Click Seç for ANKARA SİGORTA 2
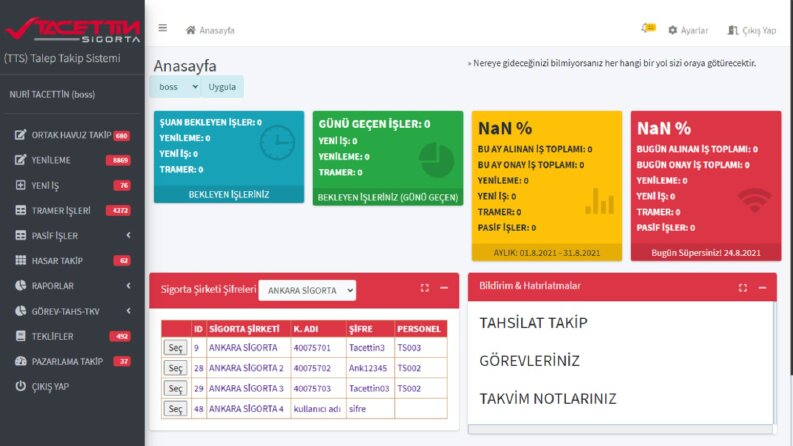 pos(175,368)
